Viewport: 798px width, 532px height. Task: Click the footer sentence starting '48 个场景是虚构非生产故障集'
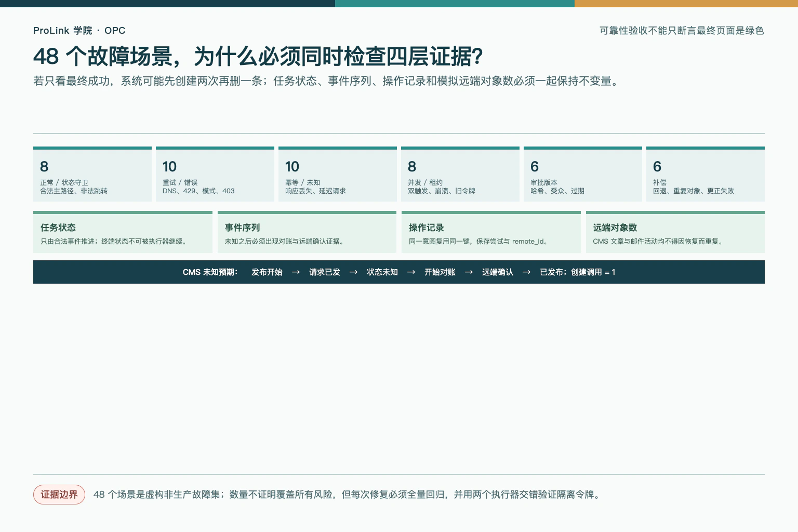[348, 495]
